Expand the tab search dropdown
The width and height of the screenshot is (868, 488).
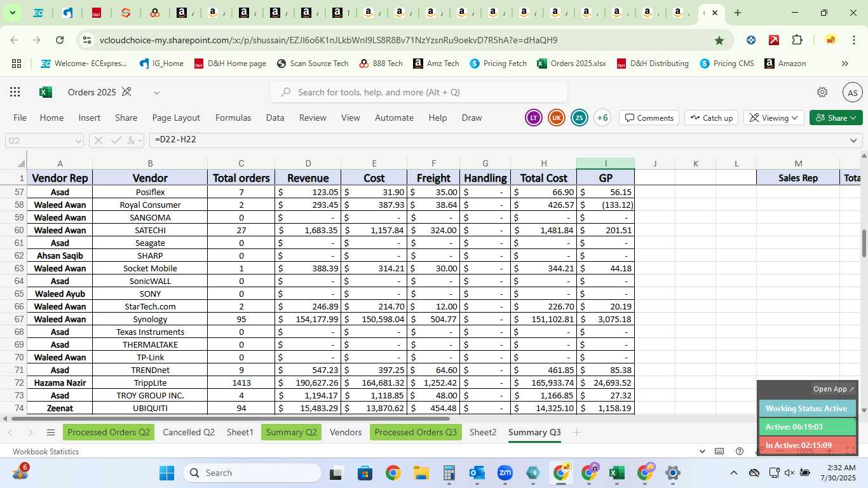click(12, 13)
